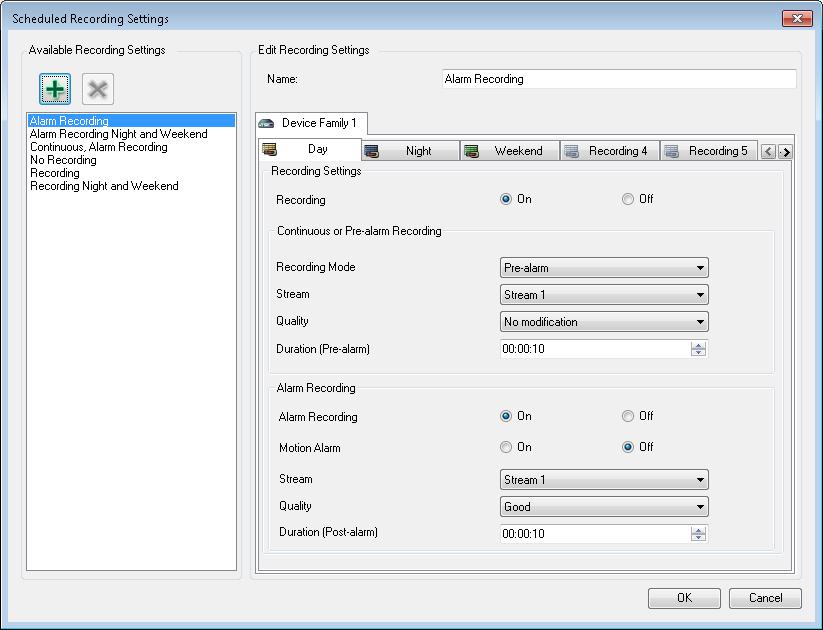Image resolution: width=823 pixels, height=630 pixels.
Task: Add a new recording setting with plus icon
Action: point(55,89)
